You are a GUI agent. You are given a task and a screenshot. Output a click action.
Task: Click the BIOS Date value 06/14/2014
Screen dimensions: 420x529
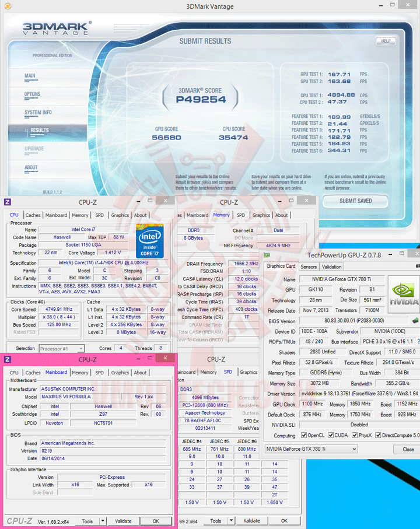pyautogui.click(x=103, y=459)
